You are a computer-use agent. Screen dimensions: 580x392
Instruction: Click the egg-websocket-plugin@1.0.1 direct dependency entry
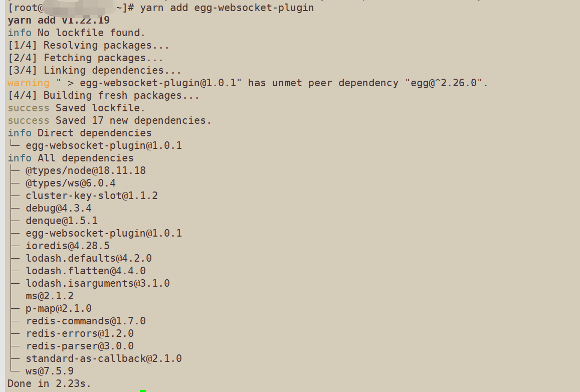point(104,145)
